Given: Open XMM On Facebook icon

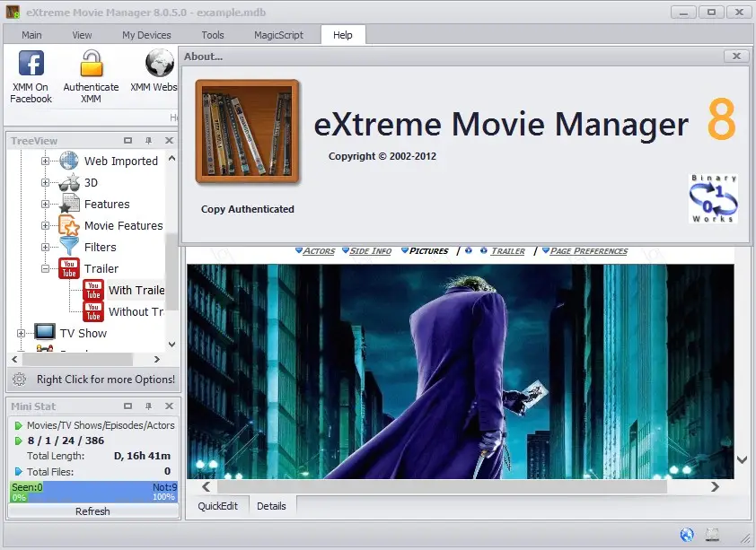Looking at the screenshot, I should point(31,64).
